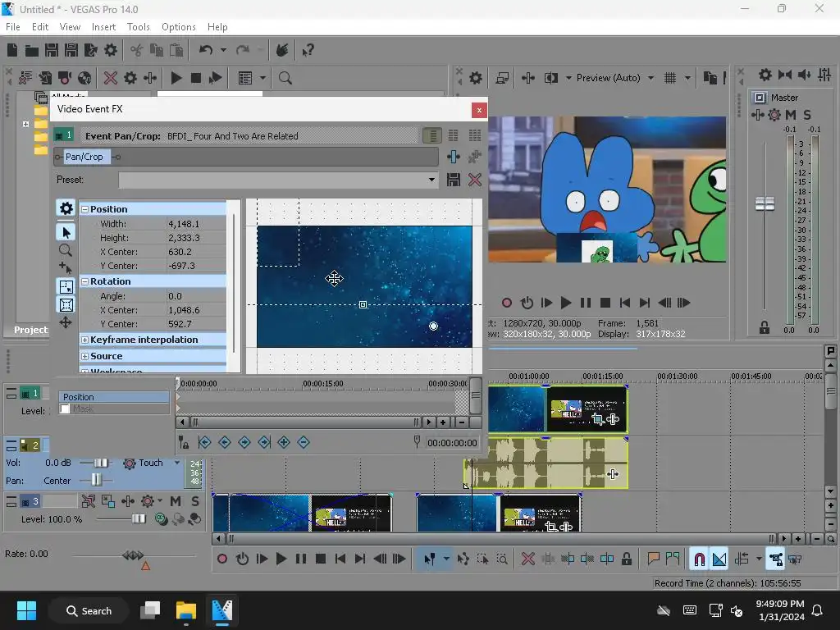This screenshot has width=840, height=630.
Task: Select the Normal Edit arrow tool in Pan/Crop
Action: 66,232
